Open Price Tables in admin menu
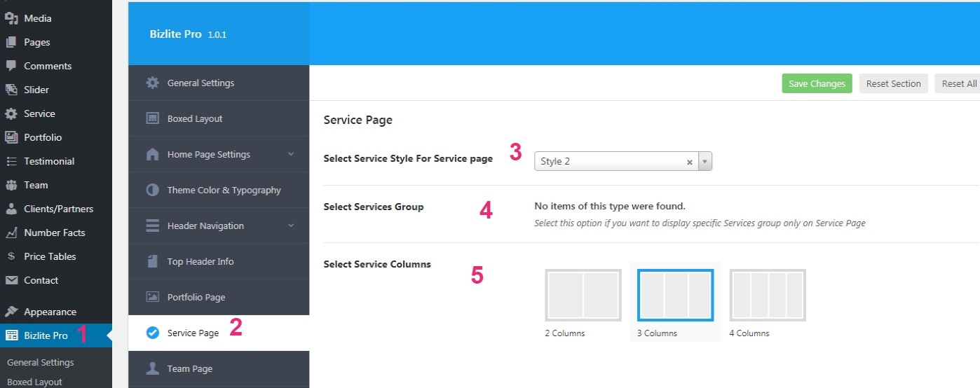The image size is (980, 388). point(56,256)
